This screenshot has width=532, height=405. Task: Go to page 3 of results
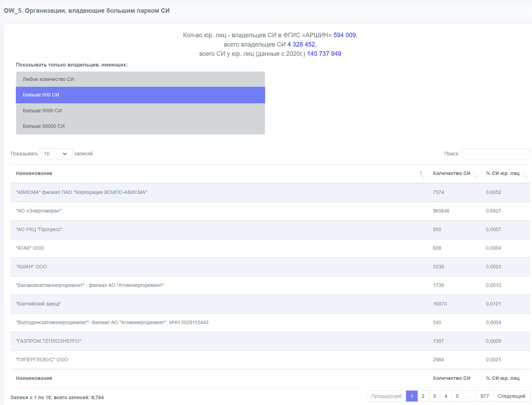pos(435,396)
